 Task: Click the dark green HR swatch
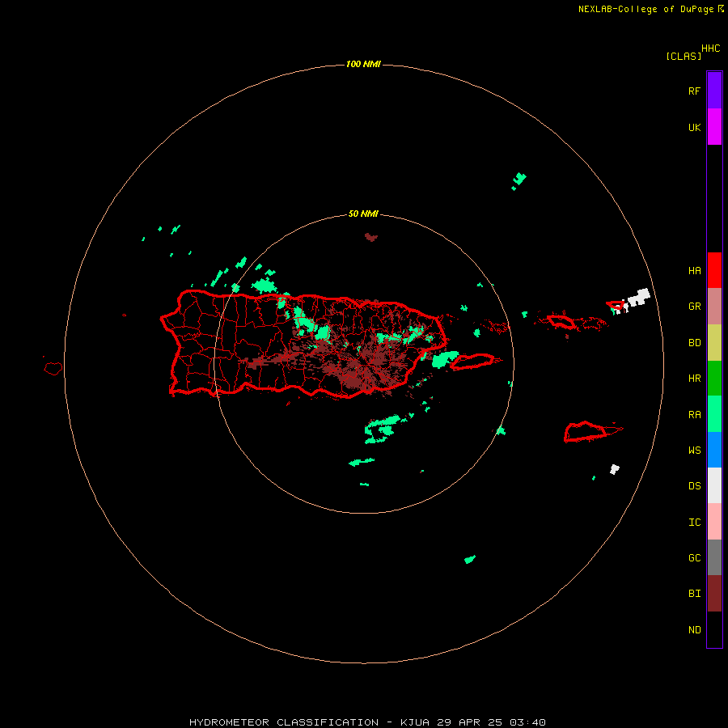714,379
